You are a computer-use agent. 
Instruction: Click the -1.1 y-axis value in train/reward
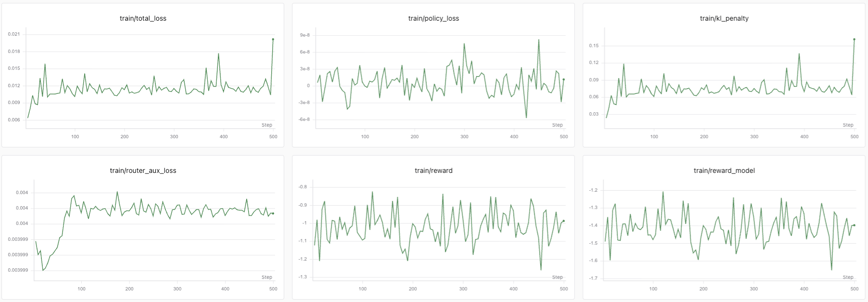[302, 241]
